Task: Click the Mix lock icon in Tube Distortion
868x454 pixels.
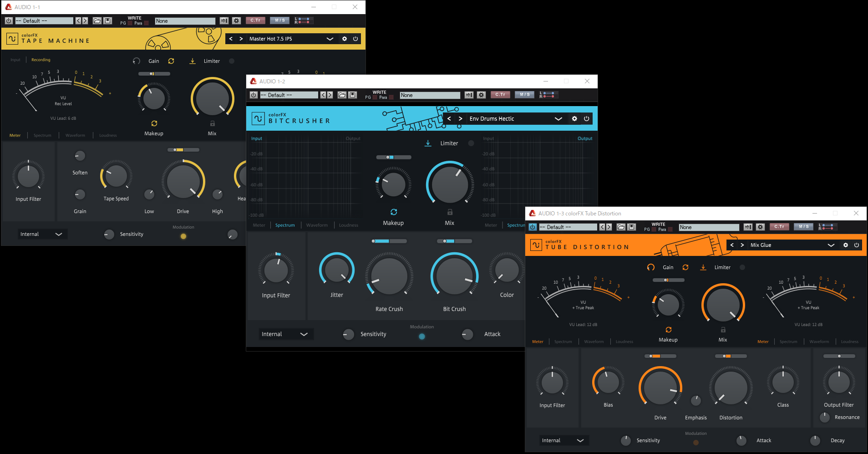Action: click(x=723, y=330)
